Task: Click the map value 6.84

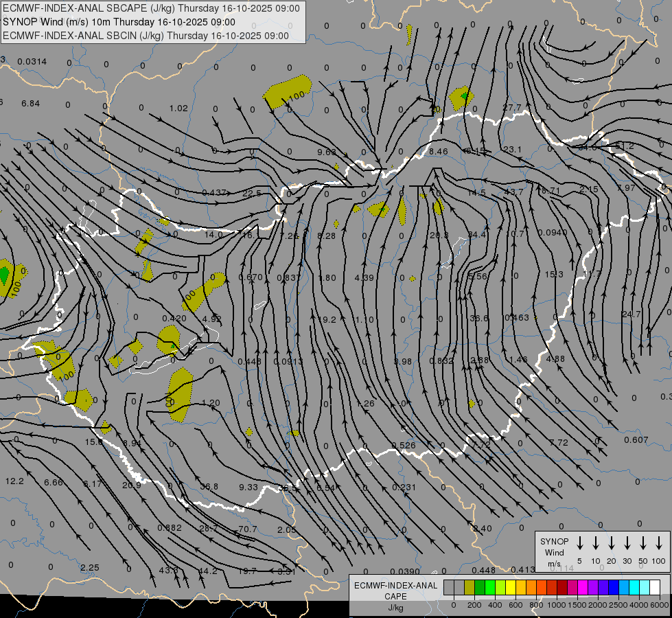Action: click(30, 104)
